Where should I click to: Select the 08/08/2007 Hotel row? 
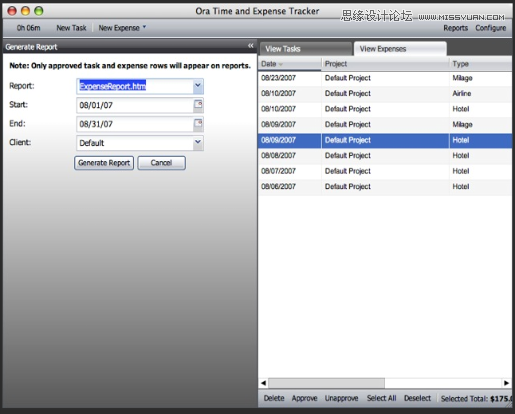385,155
